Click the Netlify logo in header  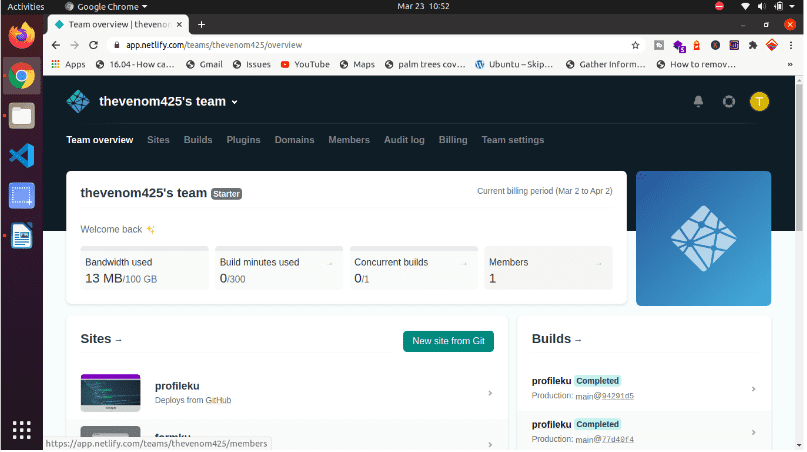[x=77, y=101]
